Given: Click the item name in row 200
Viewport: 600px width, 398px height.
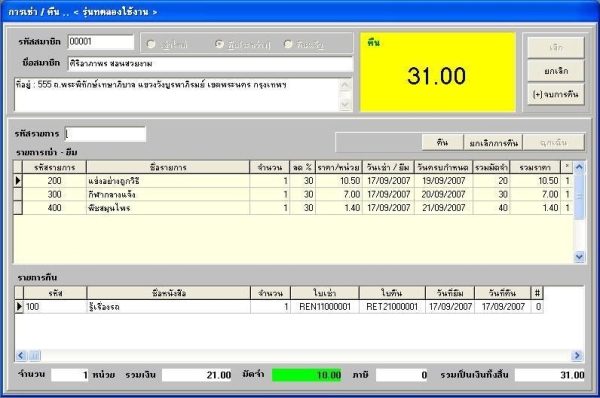Looking at the screenshot, I should [x=168, y=181].
